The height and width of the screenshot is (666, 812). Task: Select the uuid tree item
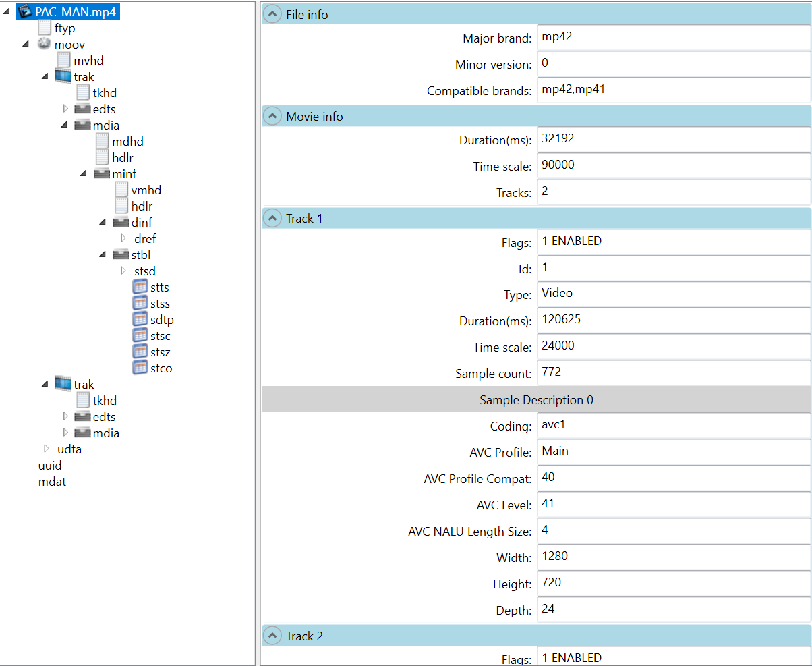(50, 466)
